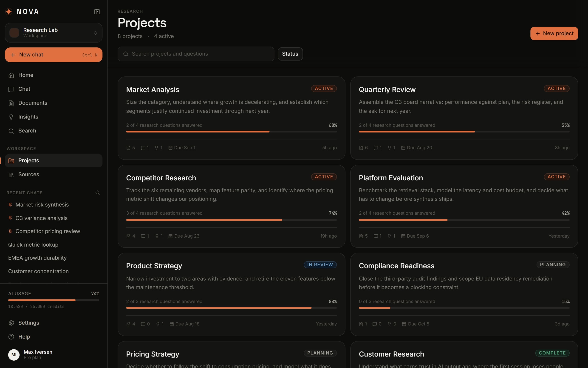Viewport: 588px width, 368px height.
Task: Click the AI usage credits progress bar
Action: pyautogui.click(x=54, y=300)
